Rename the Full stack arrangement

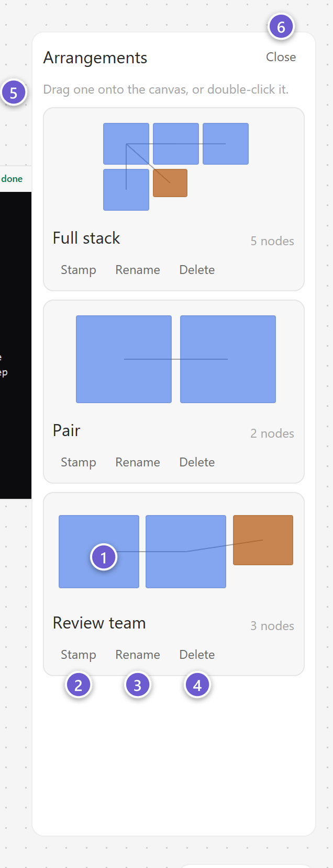[138, 270]
